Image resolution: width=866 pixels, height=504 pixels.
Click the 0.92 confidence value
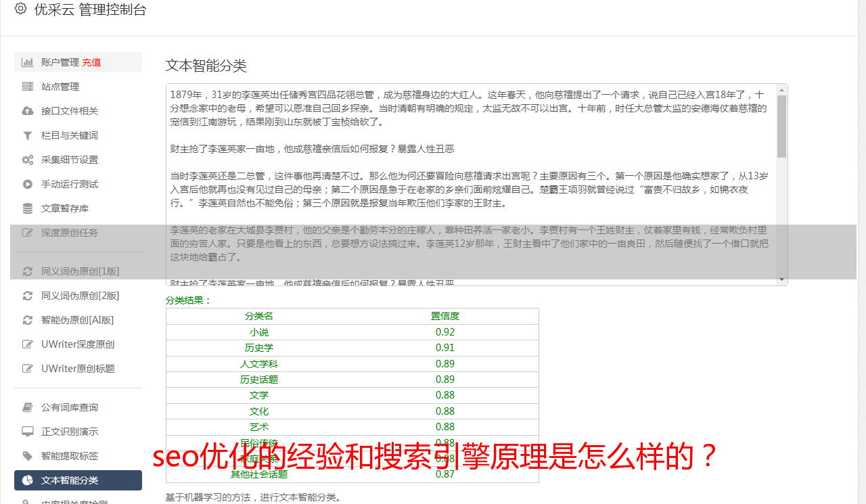point(445,332)
